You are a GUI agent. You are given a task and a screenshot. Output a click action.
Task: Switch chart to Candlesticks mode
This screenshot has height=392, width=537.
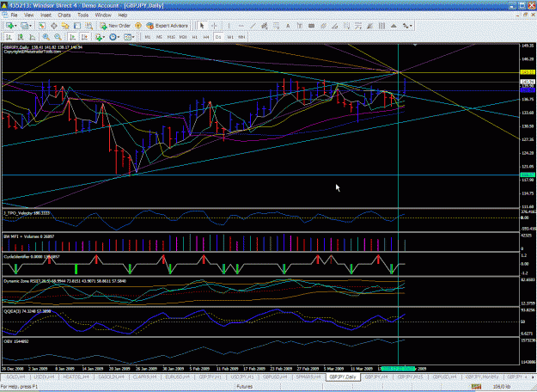(21, 37)
